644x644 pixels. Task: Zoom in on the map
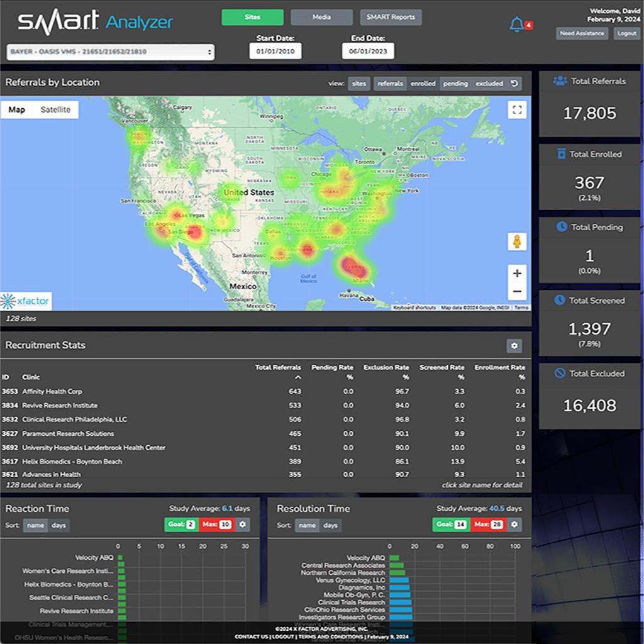click(517, 274)
